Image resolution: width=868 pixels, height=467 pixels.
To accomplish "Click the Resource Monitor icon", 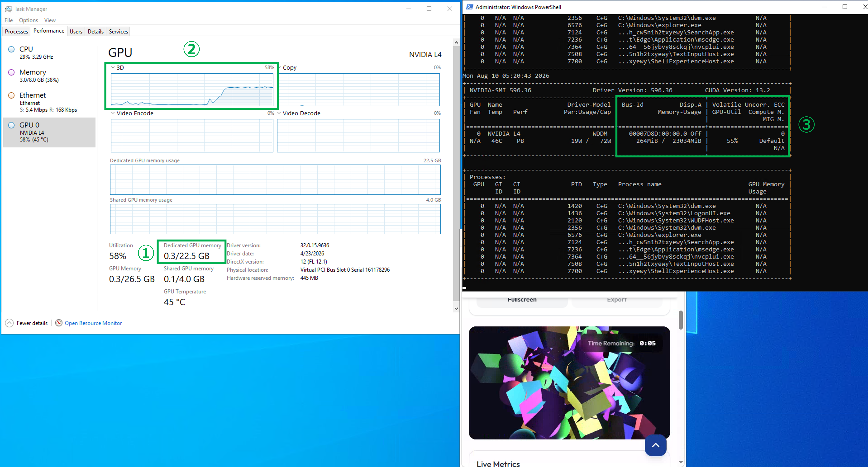I will tap(59, 323).
